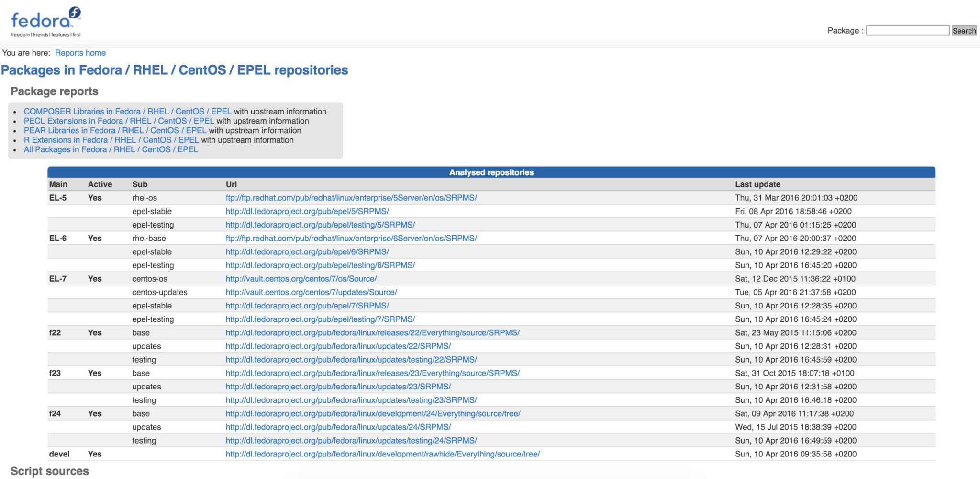Click the Script sources heading
This screenshot has height=479, width=980.
(50, 471)
